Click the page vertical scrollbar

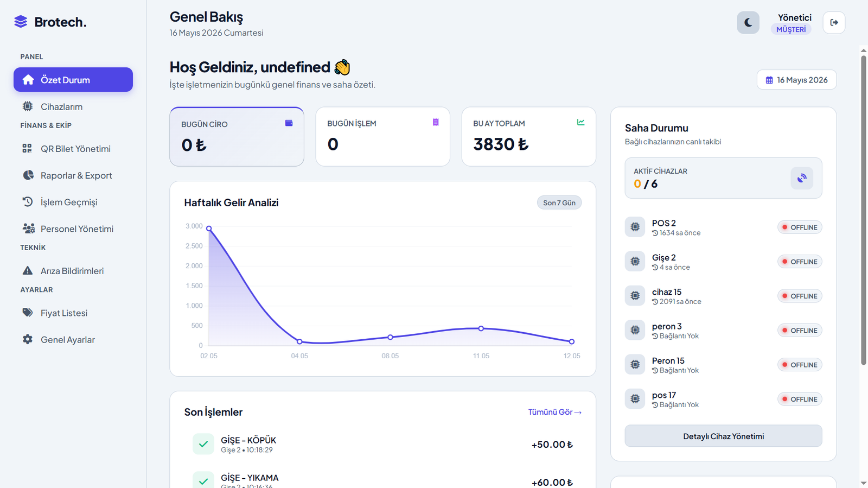[x=864, y=206]
